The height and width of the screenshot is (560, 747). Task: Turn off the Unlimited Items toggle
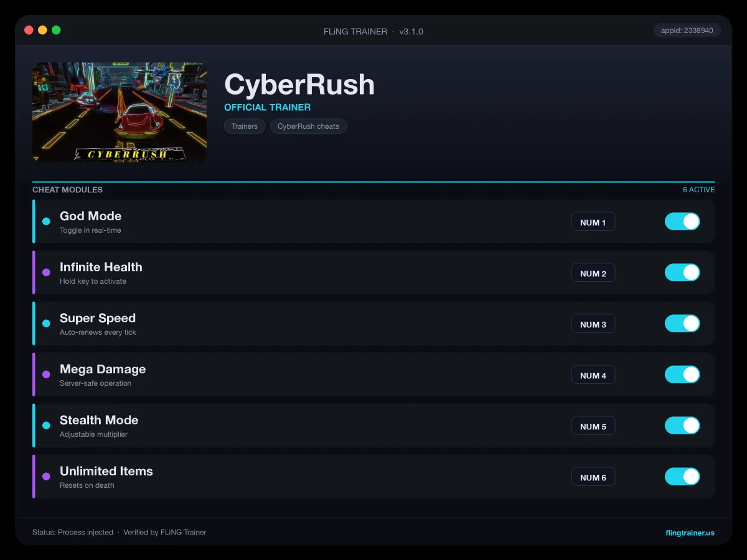pos(682,477)
